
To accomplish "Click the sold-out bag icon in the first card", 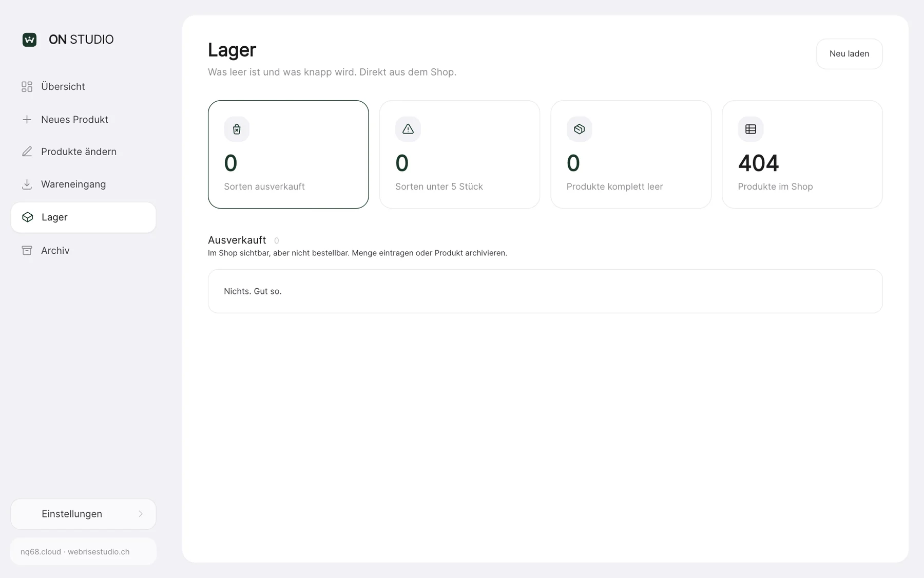I will 237,129.
